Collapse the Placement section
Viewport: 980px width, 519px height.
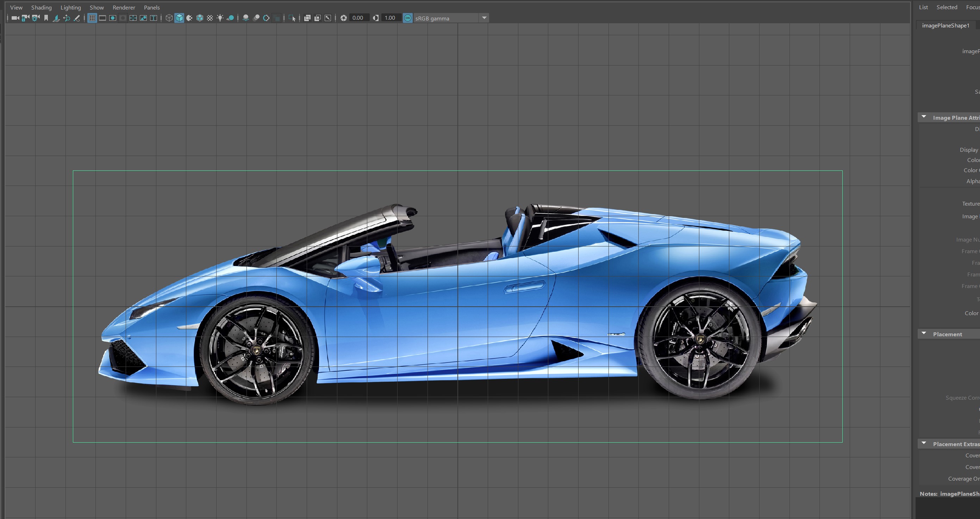coord(924,334)
